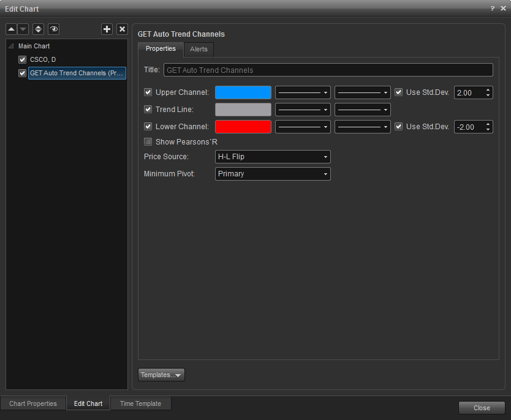Toggle the Lower Channel checkbox

click(148, 126)
